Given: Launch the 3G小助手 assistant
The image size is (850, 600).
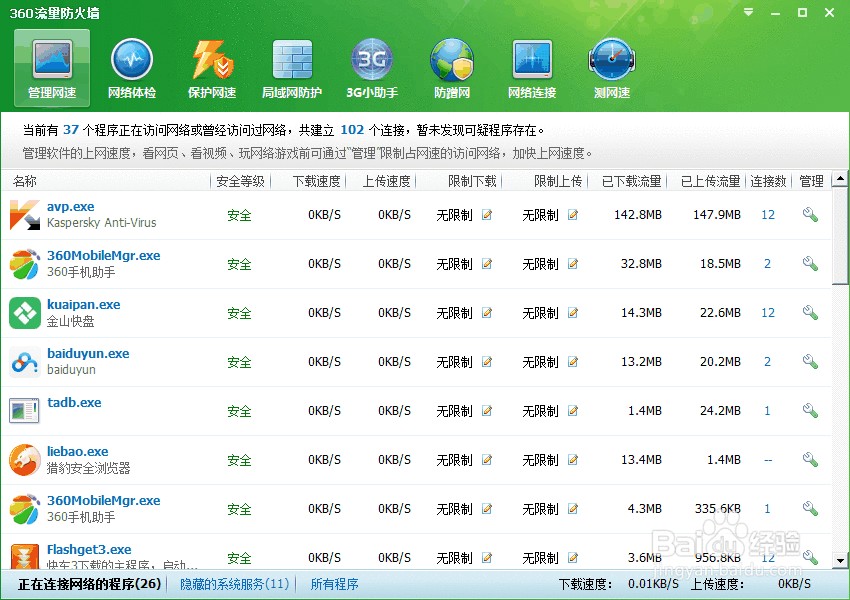Looking at the screenshot, I should (371, 67).
